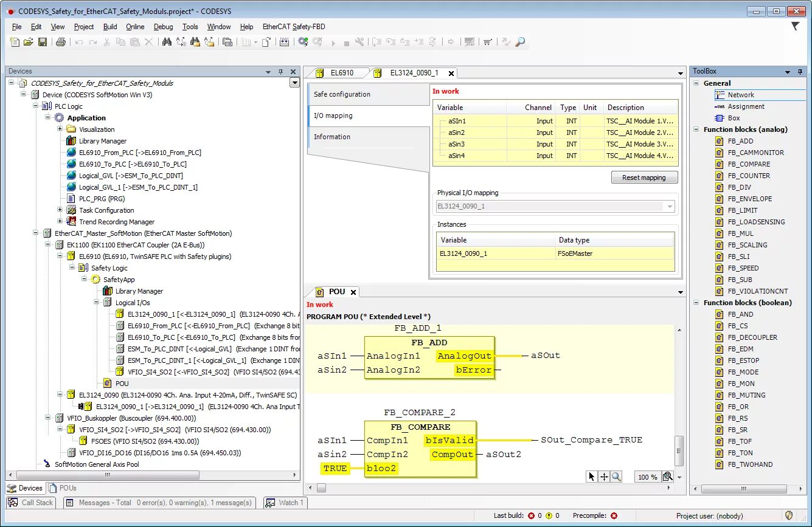Click the Login gear icon in toolbar
Screen dimensions: 812x527
(303, 42)
